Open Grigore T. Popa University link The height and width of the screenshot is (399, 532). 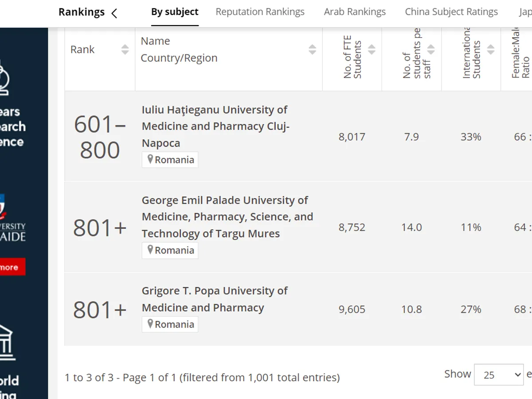[215, 299]
